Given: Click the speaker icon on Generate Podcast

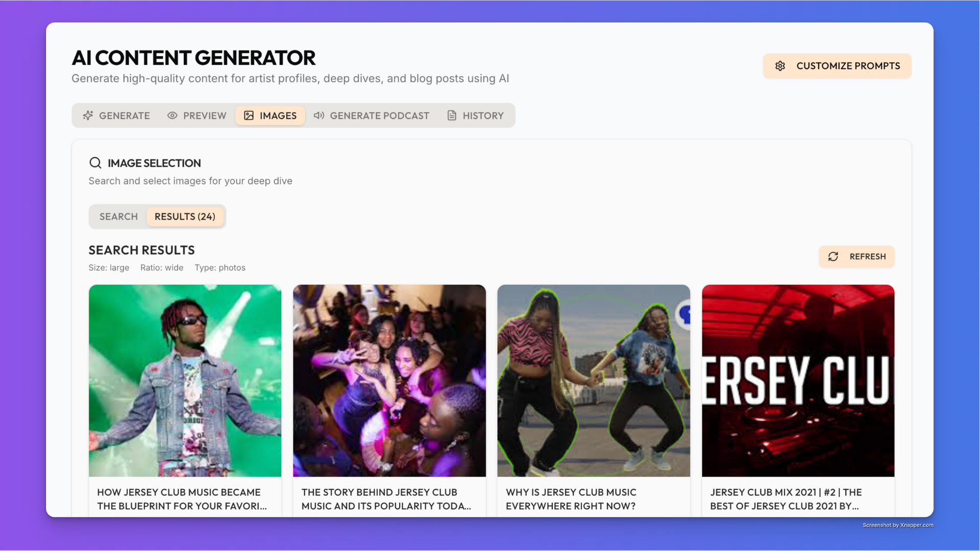Looking at the screenshot, I should (x=319, y=115).
